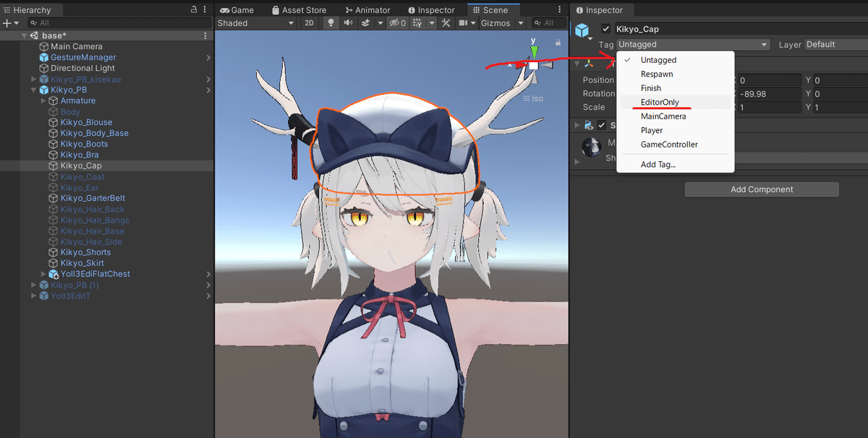The image size is (868, 438).
Task: Open the grid settings dropdown arrow
Action: coord(431,23)
